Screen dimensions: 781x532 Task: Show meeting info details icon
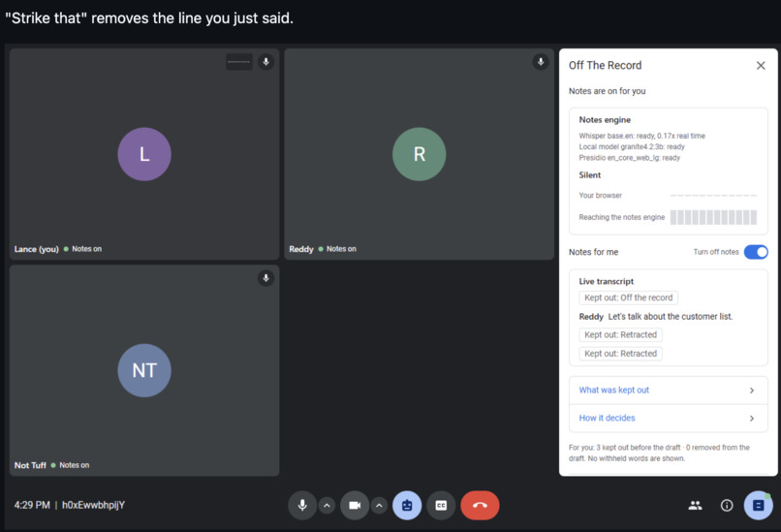[x=727, y=506]
